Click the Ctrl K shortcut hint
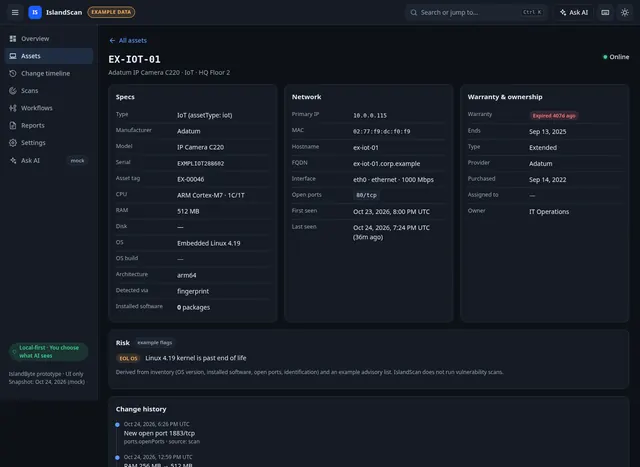This screenshot has width=640, height=467. coord(533,12)
